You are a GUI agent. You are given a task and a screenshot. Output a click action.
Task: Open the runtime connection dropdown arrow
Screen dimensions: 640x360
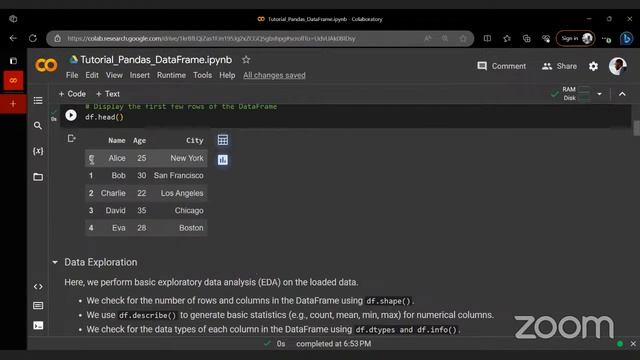pos(599,94)
